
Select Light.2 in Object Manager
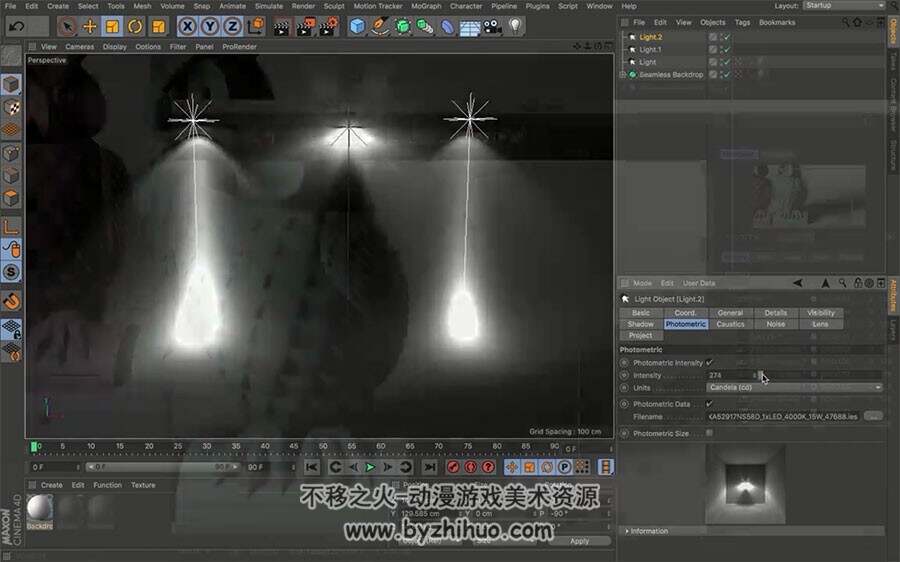click(650, 37)
